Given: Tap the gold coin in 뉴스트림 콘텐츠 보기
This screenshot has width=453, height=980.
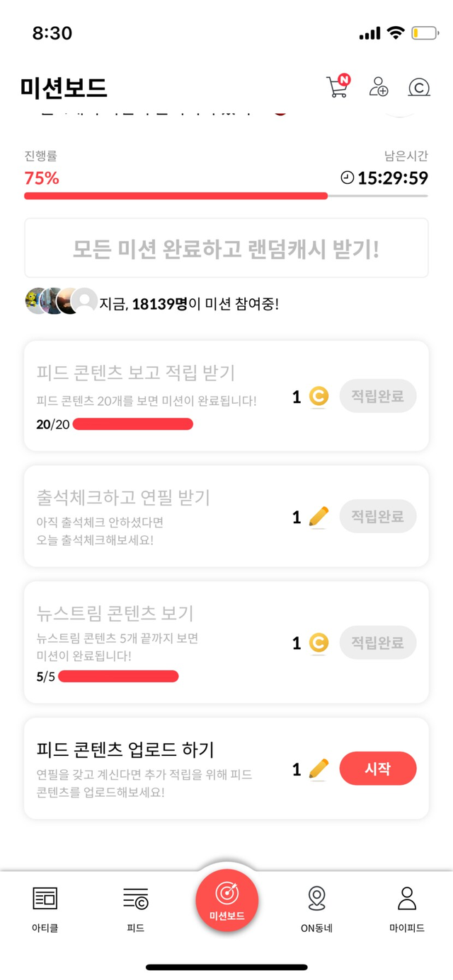Looking at the screenshot, I should pos(319,643).
